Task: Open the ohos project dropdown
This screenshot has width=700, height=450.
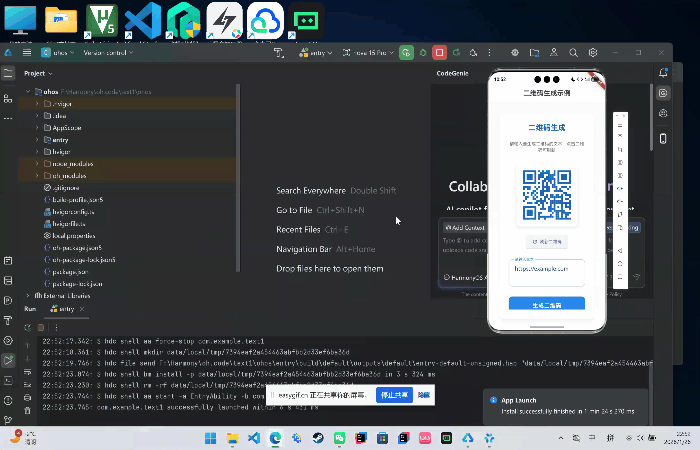Action: pyautogui.click(x=58, y=53)
